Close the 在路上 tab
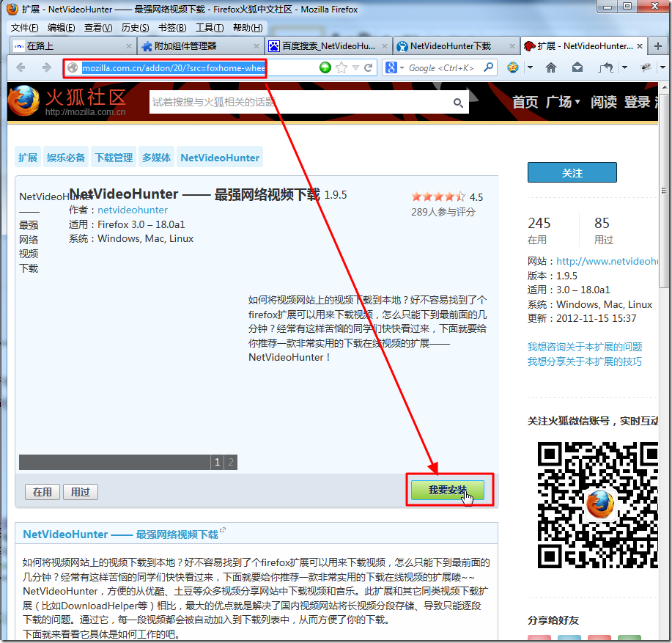The height and width of the screenshot is (643, 672). (128, 46)
